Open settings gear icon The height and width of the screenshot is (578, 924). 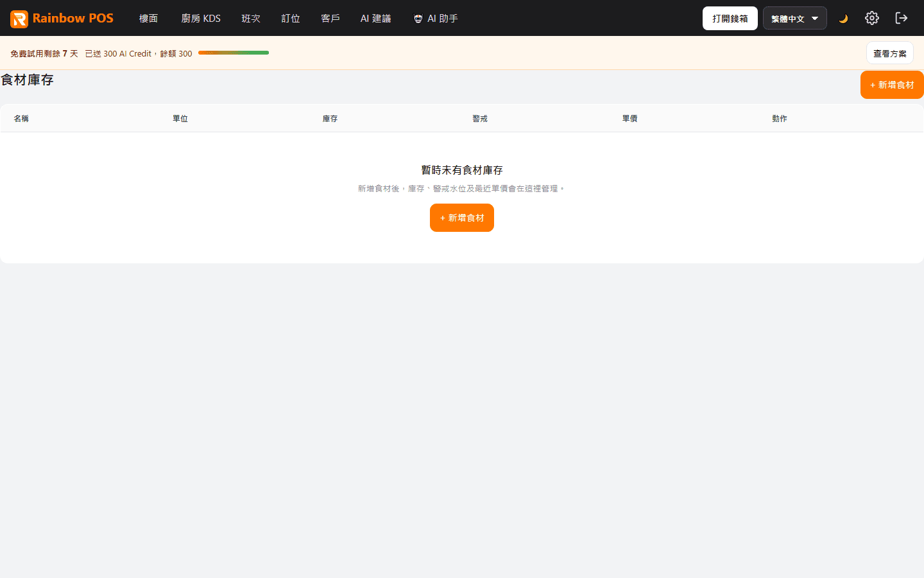pos(871,18)
